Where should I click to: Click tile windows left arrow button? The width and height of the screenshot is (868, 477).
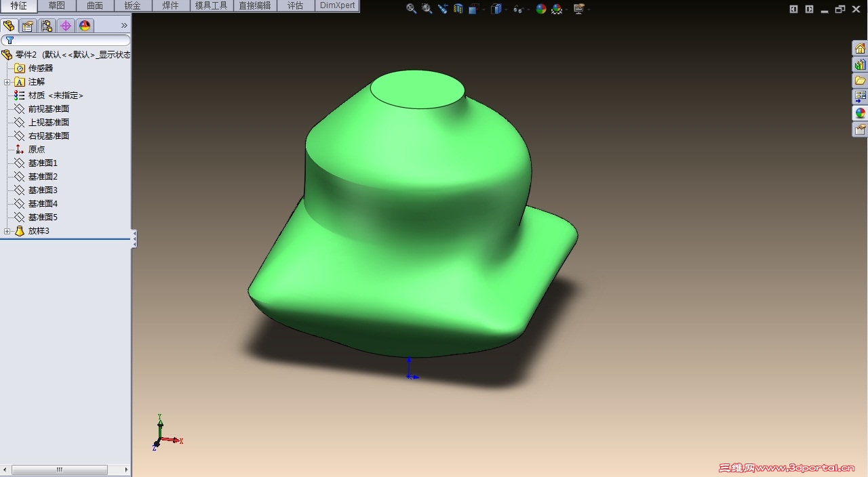click(794, 9)
